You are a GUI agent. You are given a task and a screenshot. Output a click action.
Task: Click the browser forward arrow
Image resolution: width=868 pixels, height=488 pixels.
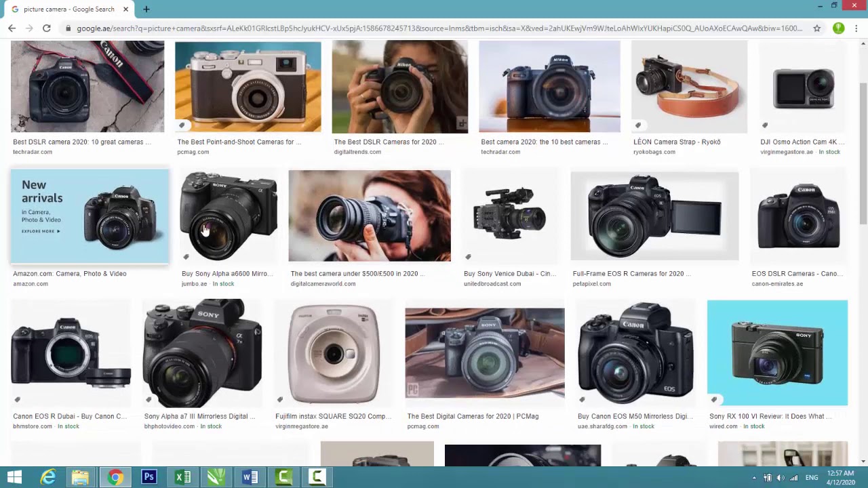click(x=29, y=28)
